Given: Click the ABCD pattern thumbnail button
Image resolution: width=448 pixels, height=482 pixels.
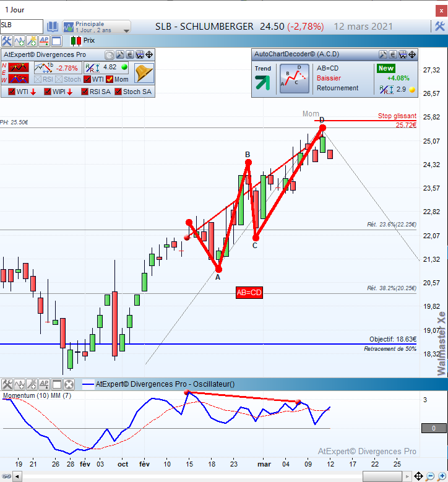Looking at the screenshot, I should click(295, 78).
